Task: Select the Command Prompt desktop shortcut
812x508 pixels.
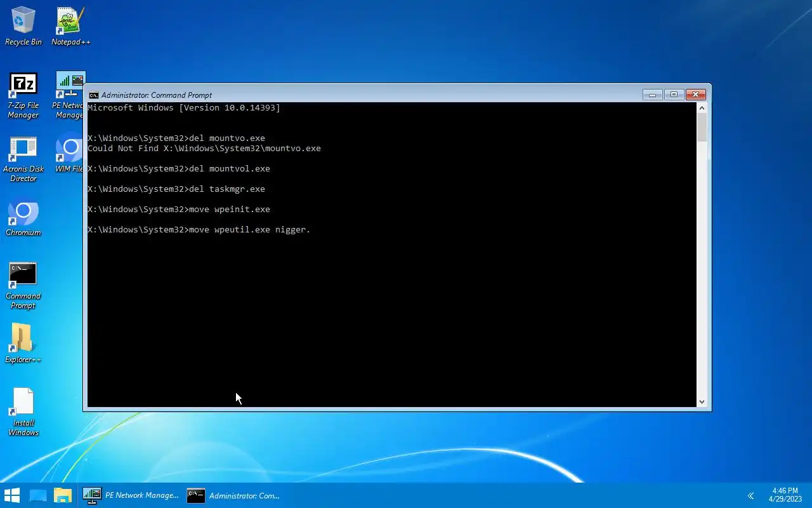Action: (x=23, y=286)
